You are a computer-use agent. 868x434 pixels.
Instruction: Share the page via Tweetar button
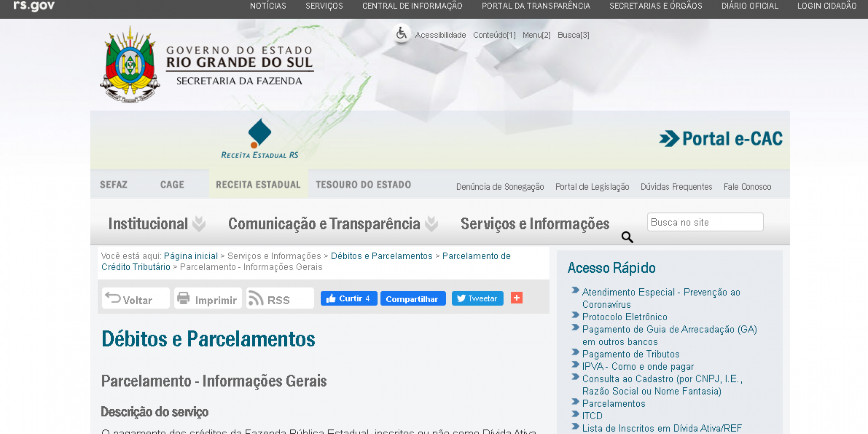[x=477, y=299]
